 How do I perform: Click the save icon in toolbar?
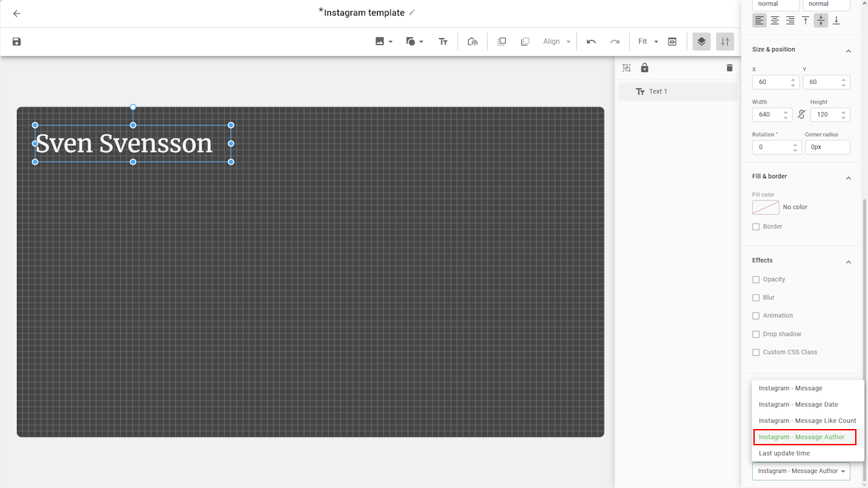point(17,42)
